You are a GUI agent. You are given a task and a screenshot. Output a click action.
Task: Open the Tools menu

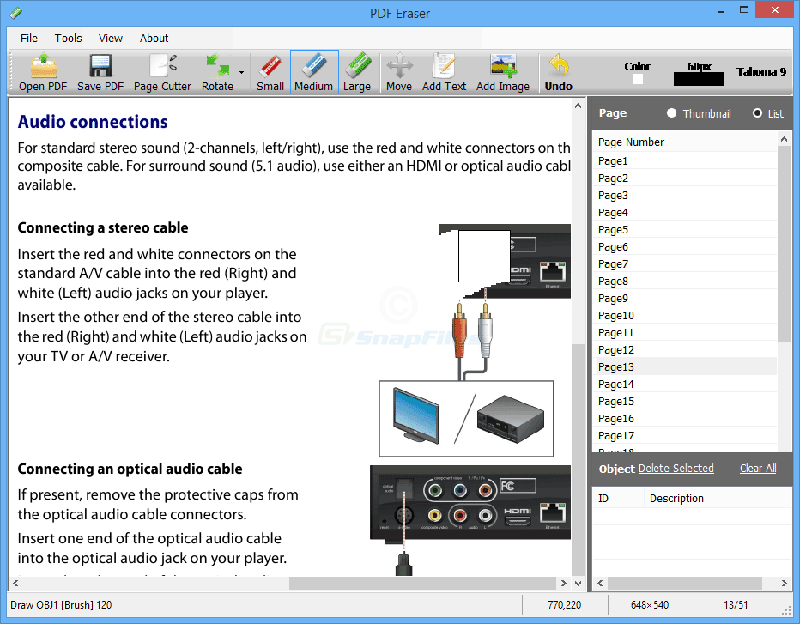pyautogui.click(x=68, y=38)
